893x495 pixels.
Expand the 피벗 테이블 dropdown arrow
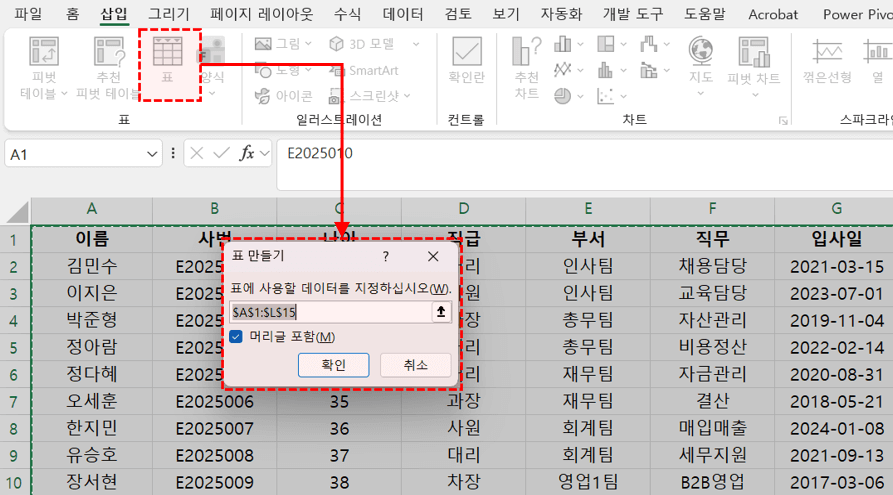(x=64, y=93)
